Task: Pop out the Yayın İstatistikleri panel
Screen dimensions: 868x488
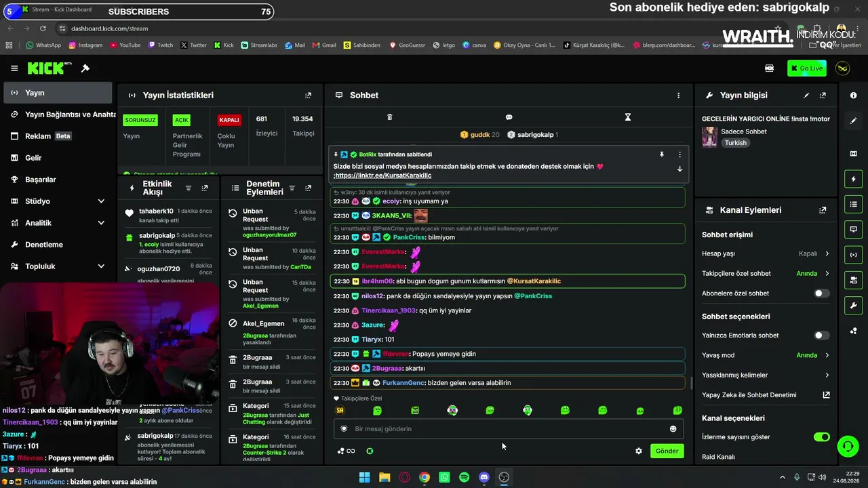Action: click(308, 96)
